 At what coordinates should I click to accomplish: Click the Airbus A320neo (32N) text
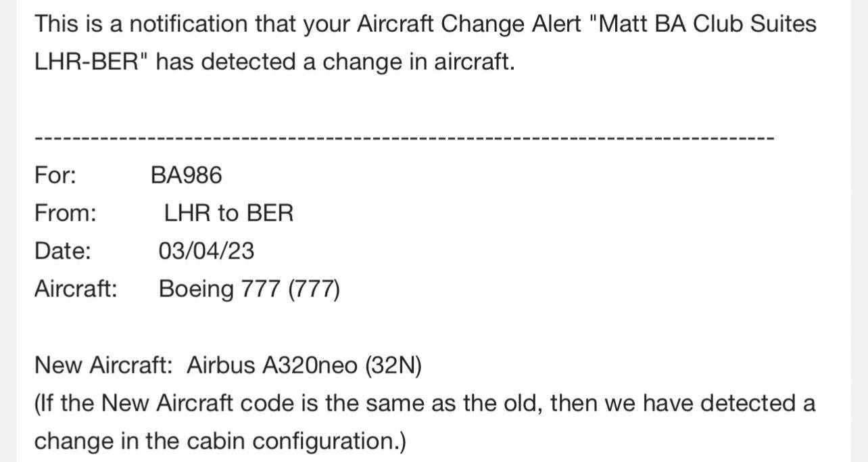304,365
